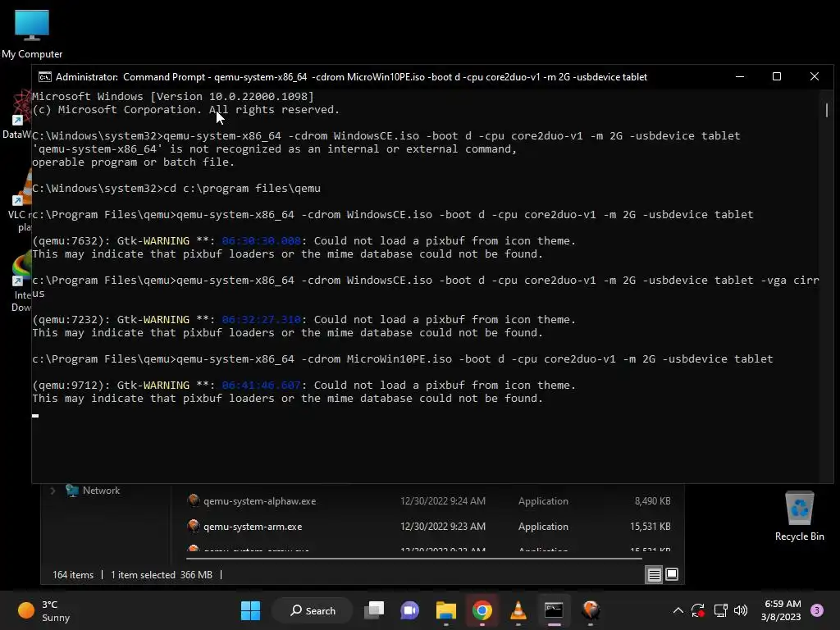Click the qemu-system-alphaw.exe file icon

(194, 501)
